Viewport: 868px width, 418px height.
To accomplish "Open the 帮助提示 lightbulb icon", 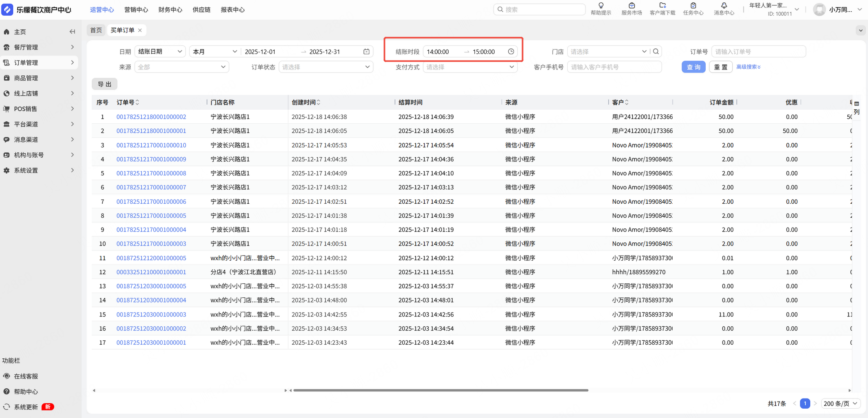I will click(601, 6).
